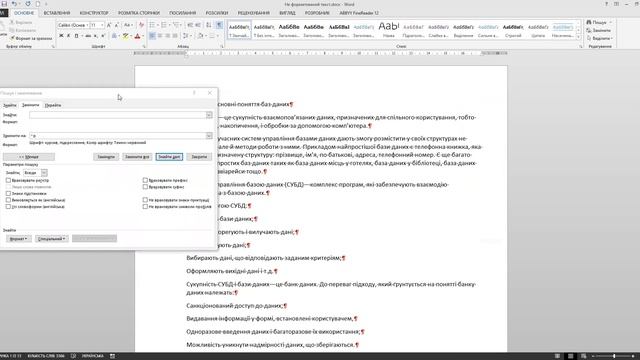The width and height of the screenshot is (640, 360).
Task: Click the Замінити на text field
Action: point(118,136)
